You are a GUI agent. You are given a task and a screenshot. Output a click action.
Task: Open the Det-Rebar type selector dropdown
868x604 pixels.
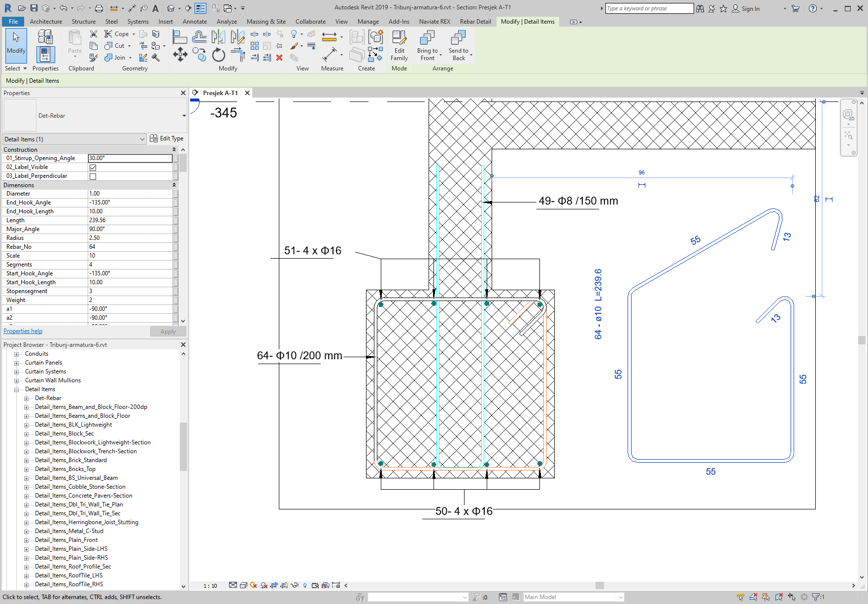click(184, 115)
